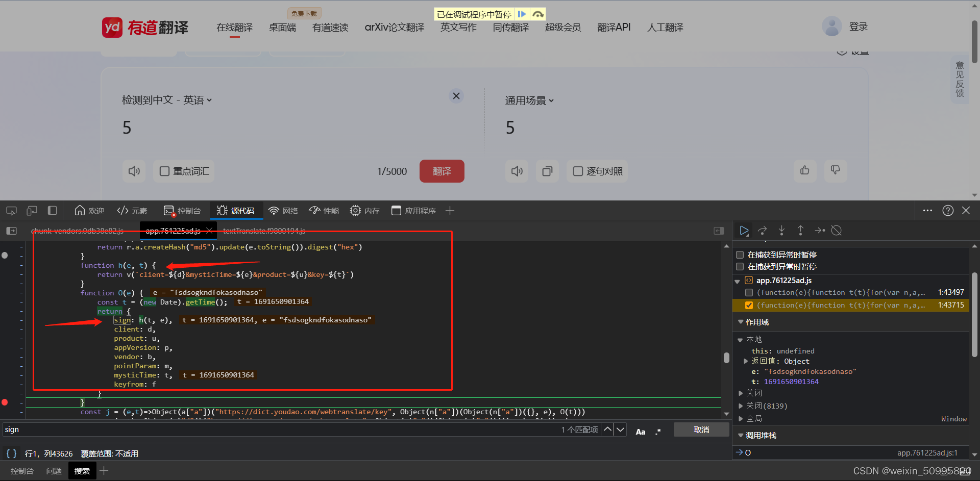This screenshot has height=481, width=980.
Task: Open DevTools help icon
Action: pos(948,211)
